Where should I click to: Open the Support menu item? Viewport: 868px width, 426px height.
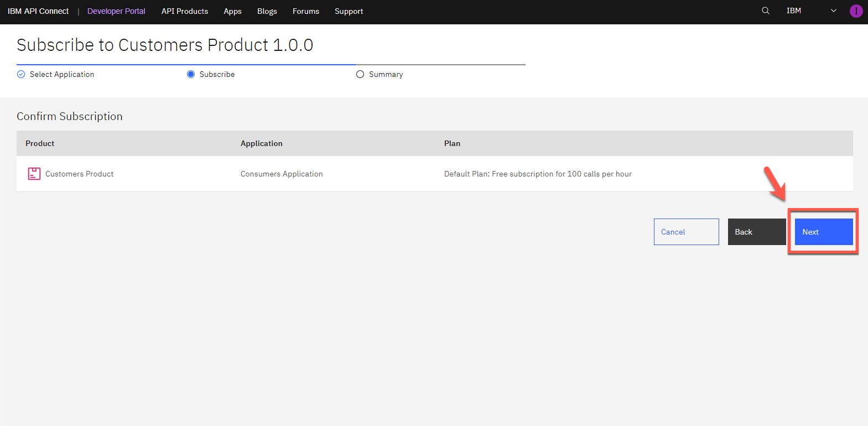[349, 11]
